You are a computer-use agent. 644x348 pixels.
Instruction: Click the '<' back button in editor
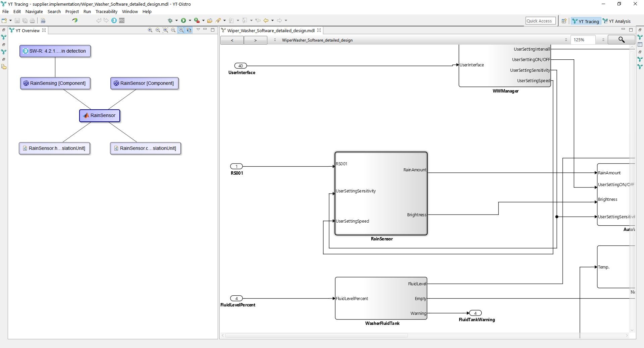pos(232,40)
